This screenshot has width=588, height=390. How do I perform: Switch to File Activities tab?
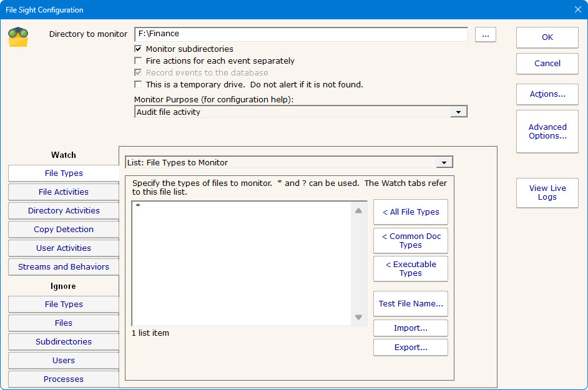pyautogui.click(x=64, y=192)
